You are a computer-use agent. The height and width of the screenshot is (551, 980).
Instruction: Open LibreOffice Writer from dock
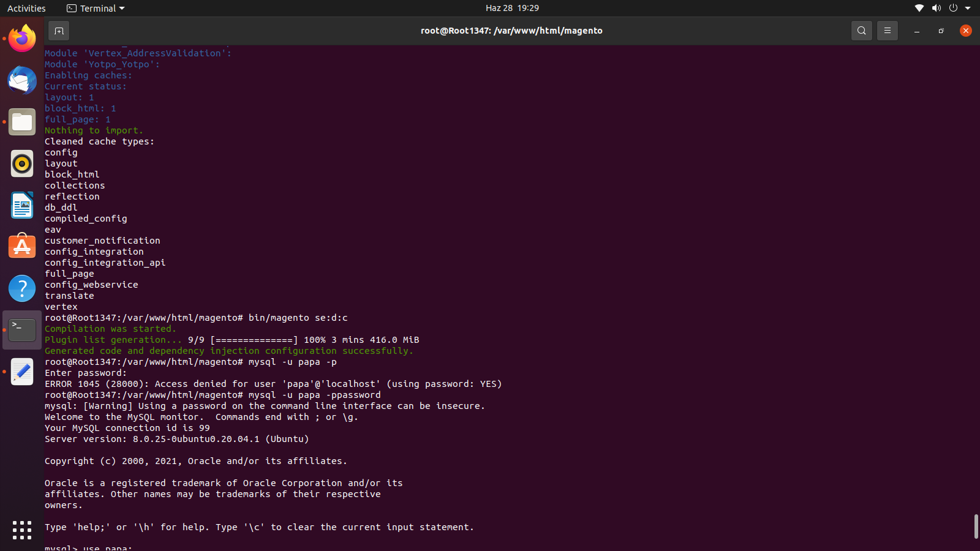[22, 205]
